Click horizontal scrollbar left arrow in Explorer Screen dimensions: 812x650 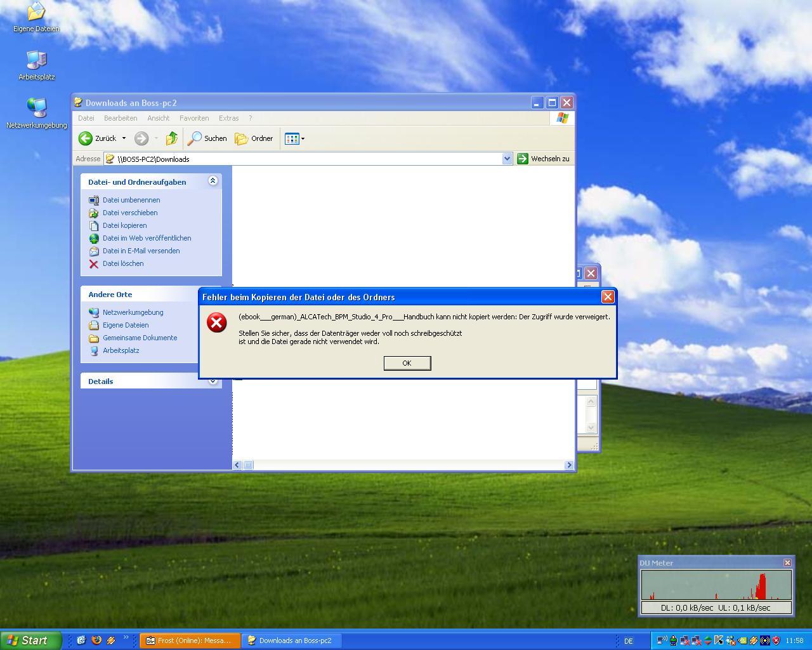(x=237, y=465)
